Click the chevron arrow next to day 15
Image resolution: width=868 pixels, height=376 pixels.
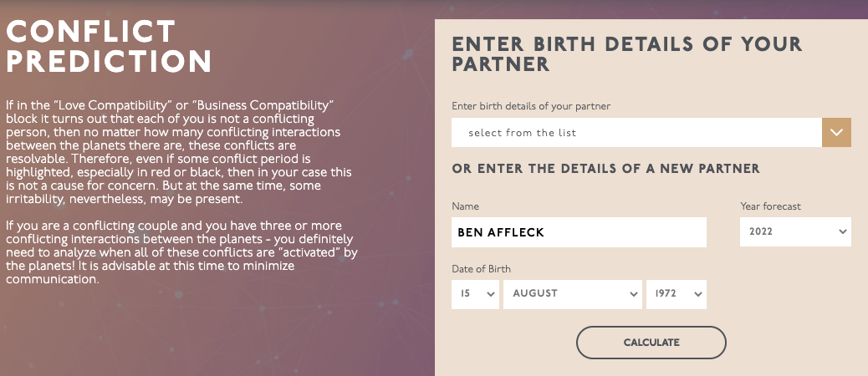tap(491, 294)
